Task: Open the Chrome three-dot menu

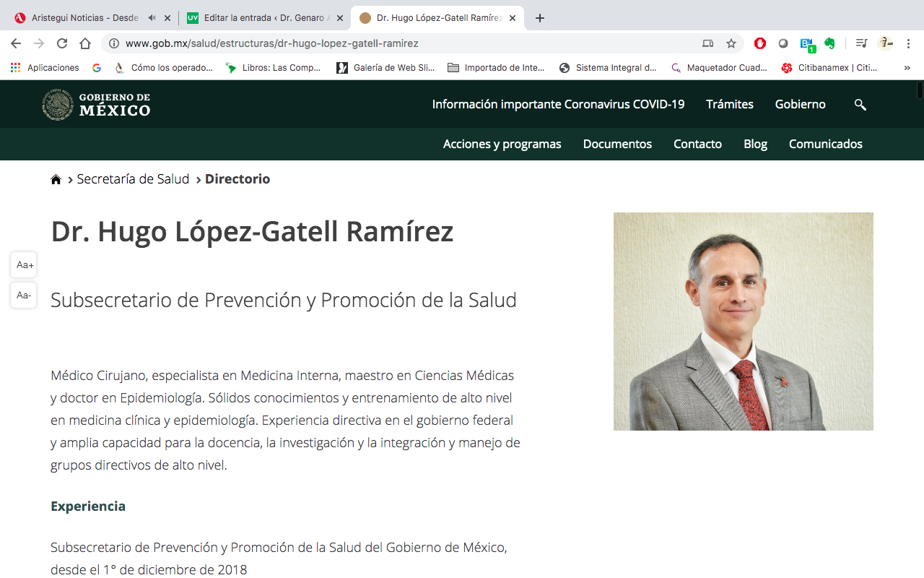Action: (x=908, y=43)
